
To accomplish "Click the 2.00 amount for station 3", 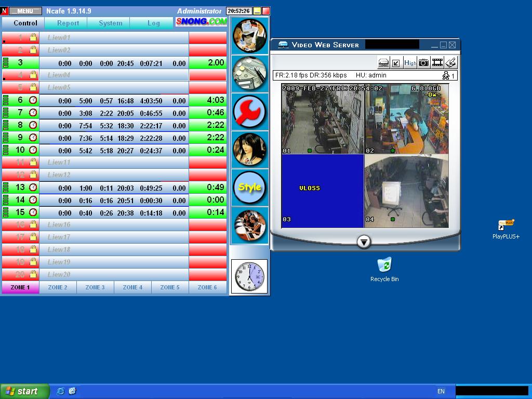I will click(x=216, y=62).
